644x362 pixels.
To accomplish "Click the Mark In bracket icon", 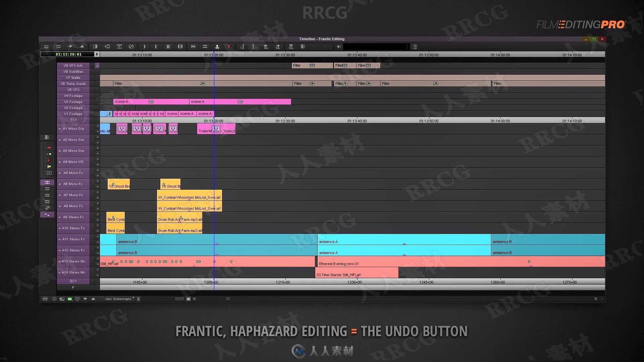I will [144, 47].
